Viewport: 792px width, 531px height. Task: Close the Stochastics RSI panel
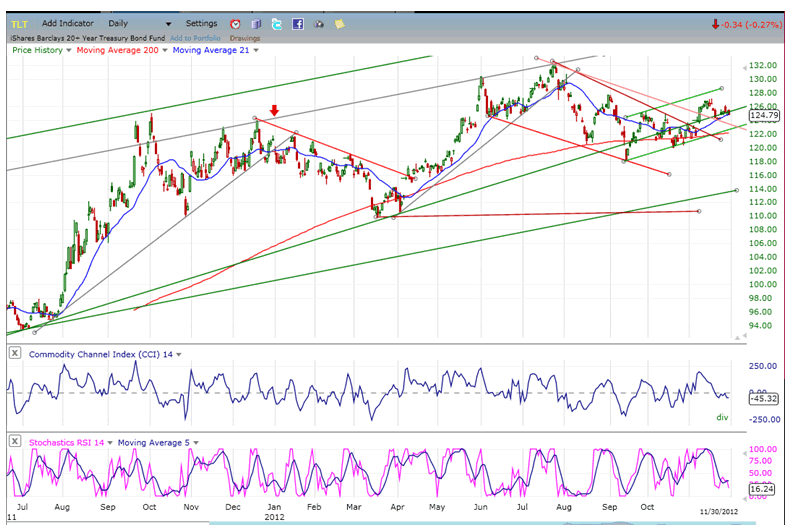click(16, 441)
